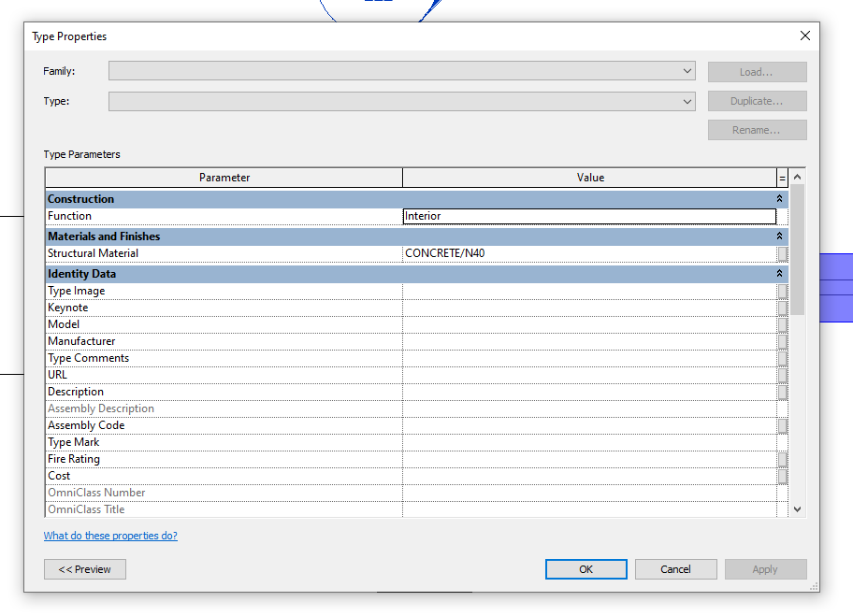Viewport: 853px width, 616px height.
Task: Click the Keynote value cell
Action: click(x=589, y=308)
